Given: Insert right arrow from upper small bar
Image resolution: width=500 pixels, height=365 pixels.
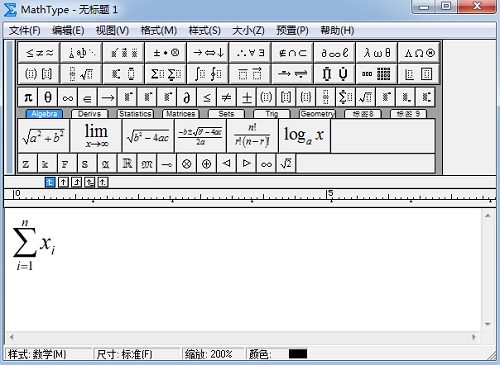Looking at the screenshot, I should (107, 97).
